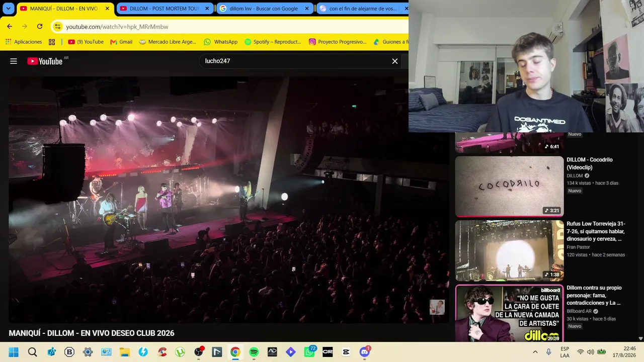Open Windows Settings gear in taskbar

pyautogui.click(x=88, y=352)
